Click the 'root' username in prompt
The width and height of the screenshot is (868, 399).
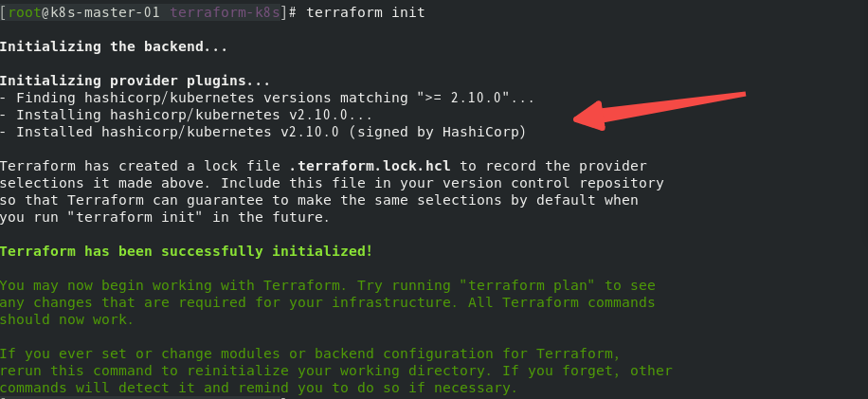click(25, 12)
